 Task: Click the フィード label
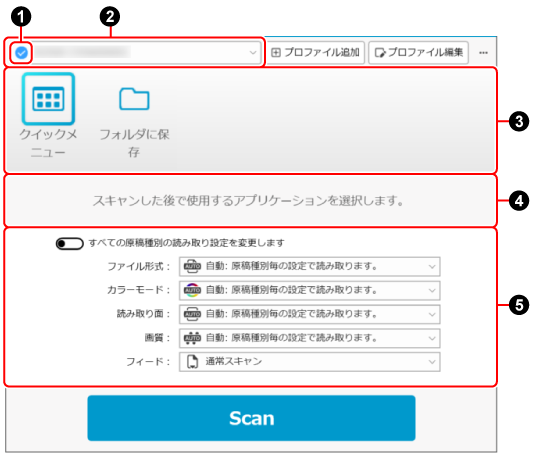coord(148,362)
